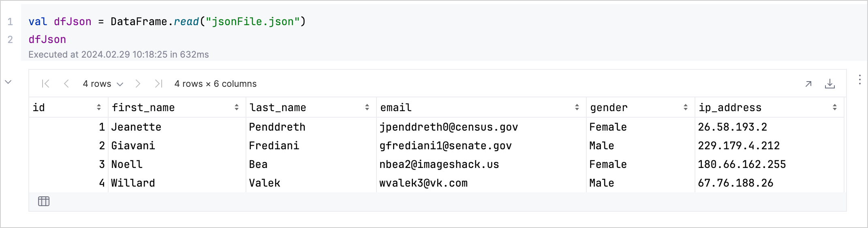Go to the first page of rows
Viewport: 868px width, 228px height.
(46, 84)
